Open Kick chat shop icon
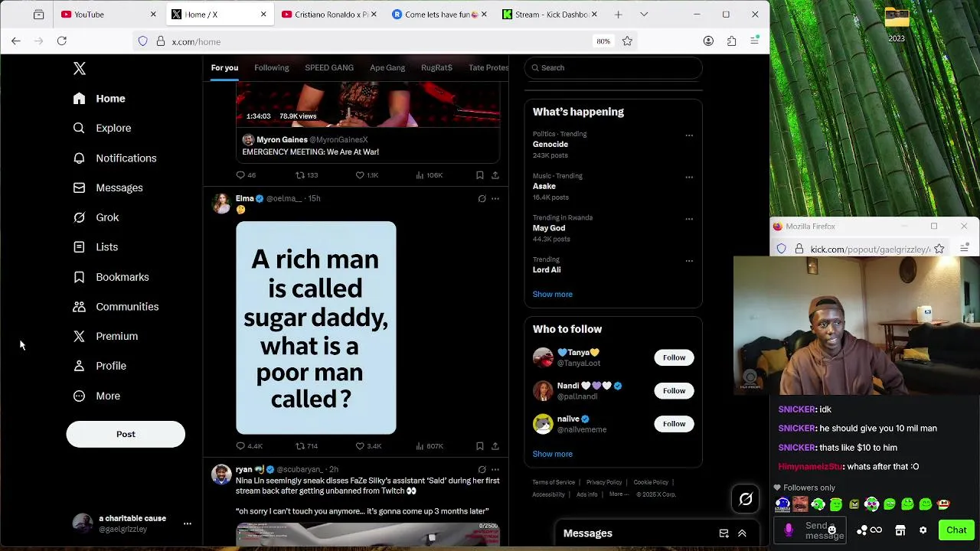The image size is (980, 551). (x=900, y=530)
